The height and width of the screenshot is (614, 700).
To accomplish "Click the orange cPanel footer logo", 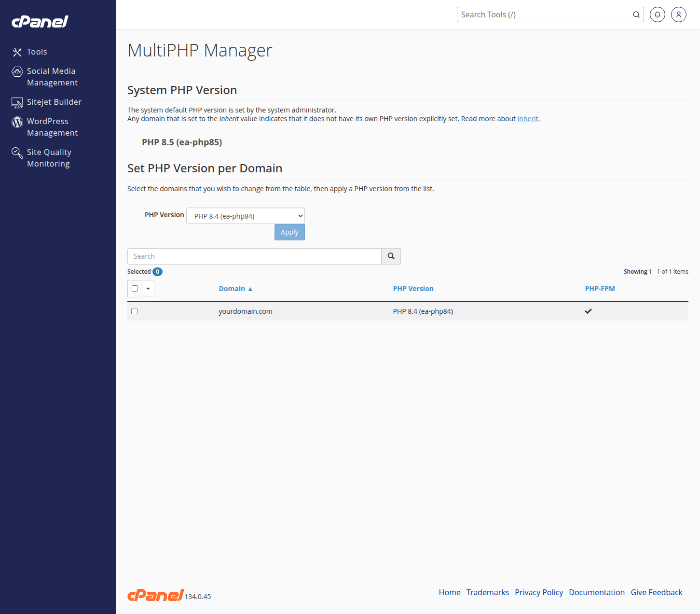I will (155, 595).
